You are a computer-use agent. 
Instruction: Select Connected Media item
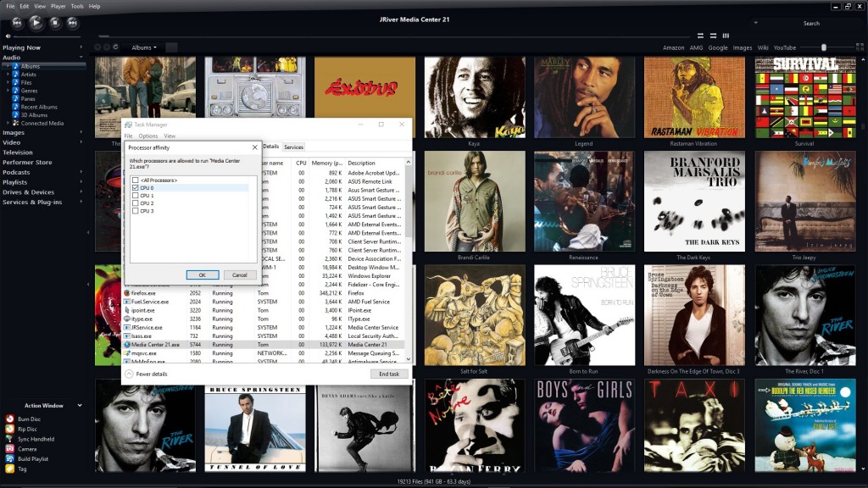pyautogui.click(x=42, y=124)
